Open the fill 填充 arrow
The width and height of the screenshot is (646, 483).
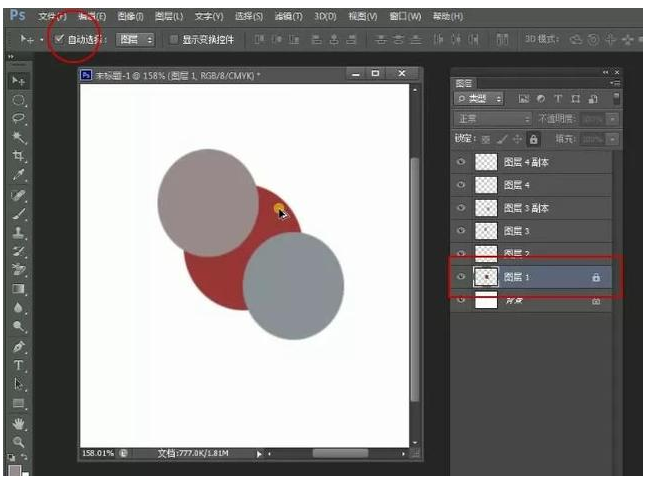pos(613,140)
